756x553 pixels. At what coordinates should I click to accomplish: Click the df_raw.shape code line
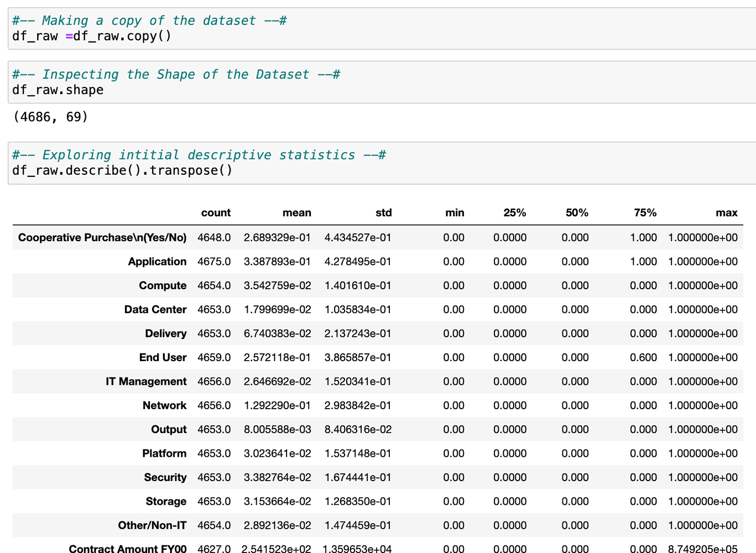(x=58, y=90)
